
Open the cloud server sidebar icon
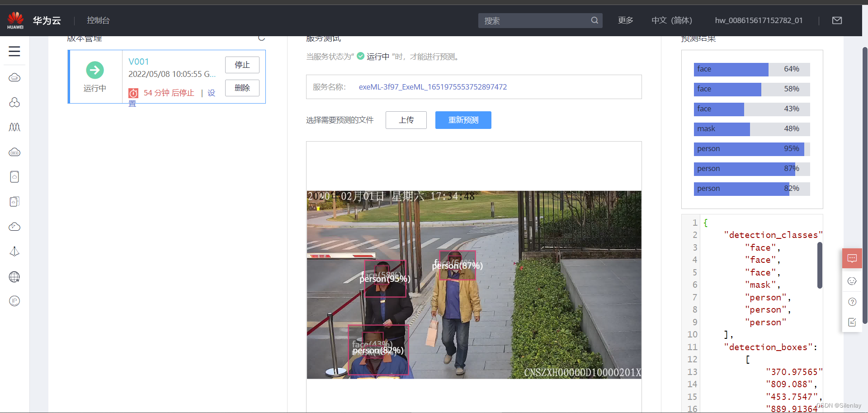pos(14,152)
